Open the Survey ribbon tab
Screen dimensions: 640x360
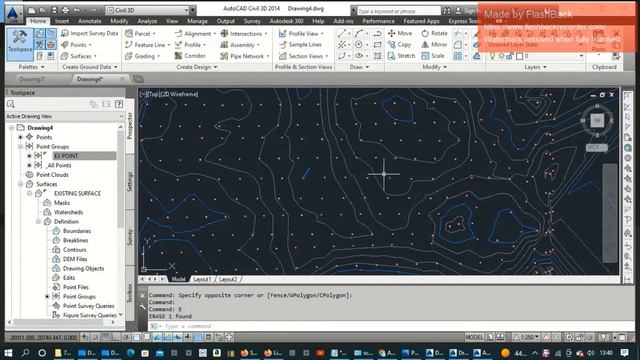pyautogui.click(x=252, y=21)
